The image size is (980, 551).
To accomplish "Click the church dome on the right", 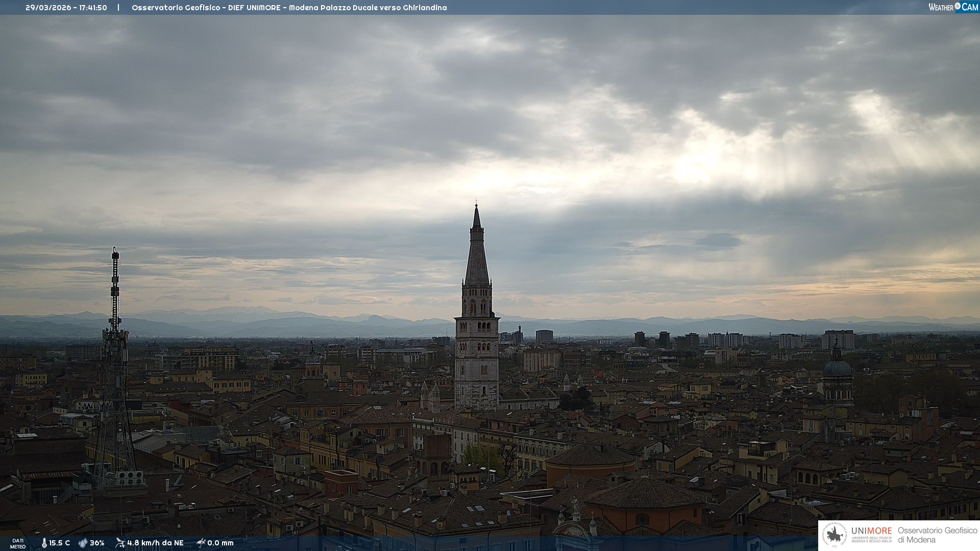I will click(837, 367).
